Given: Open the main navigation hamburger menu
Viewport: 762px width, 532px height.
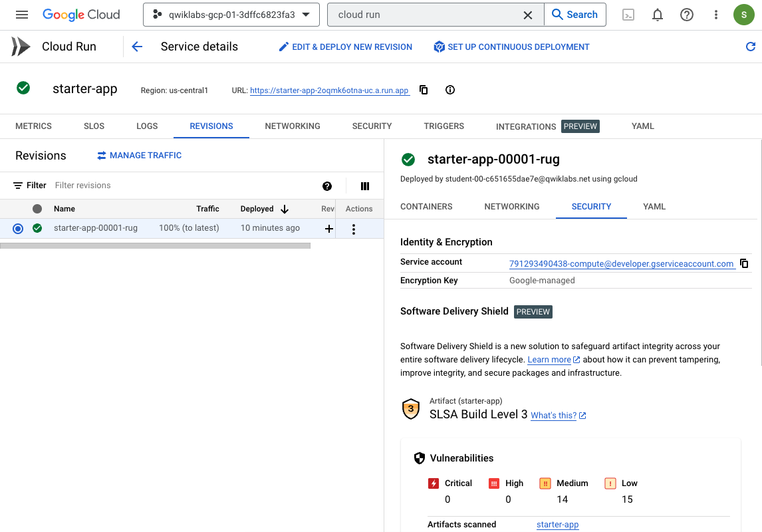Looking at the screenshot, I should 22,15.
